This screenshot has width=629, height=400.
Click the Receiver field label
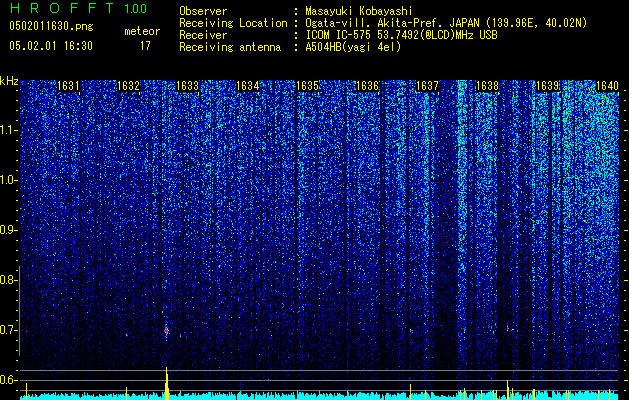(203, 35)
